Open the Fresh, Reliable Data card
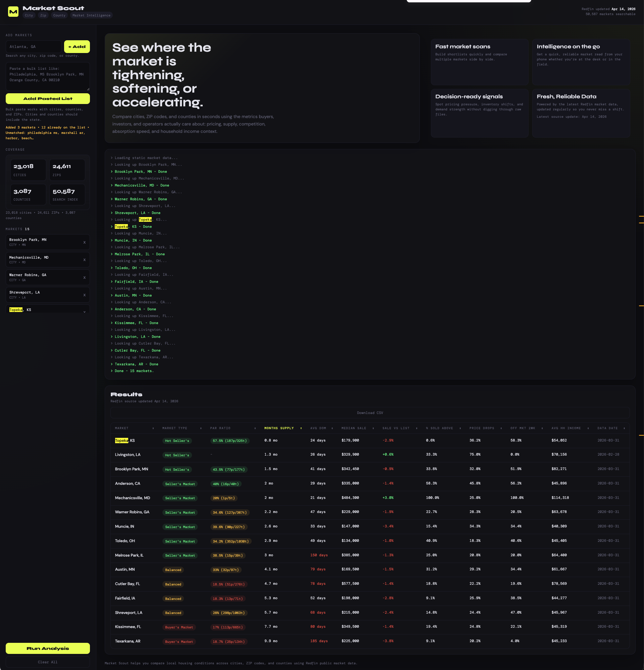Screen dimensions: 644x670 pos(581,113)
